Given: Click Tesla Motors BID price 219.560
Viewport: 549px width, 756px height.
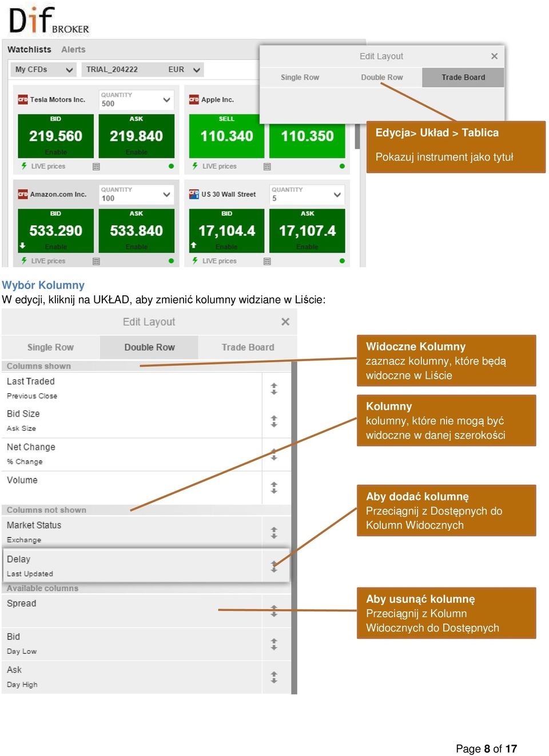Looking at the screenshot, I should [55, 136].
